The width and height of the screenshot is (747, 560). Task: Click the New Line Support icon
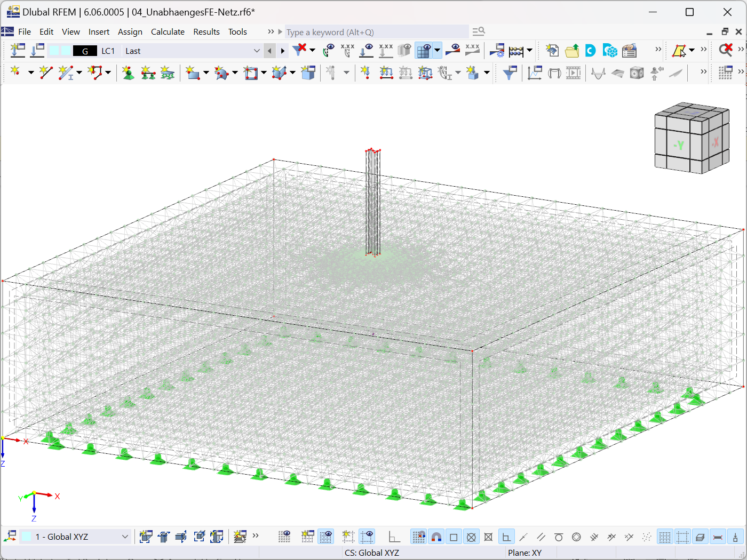click(148, 72)
